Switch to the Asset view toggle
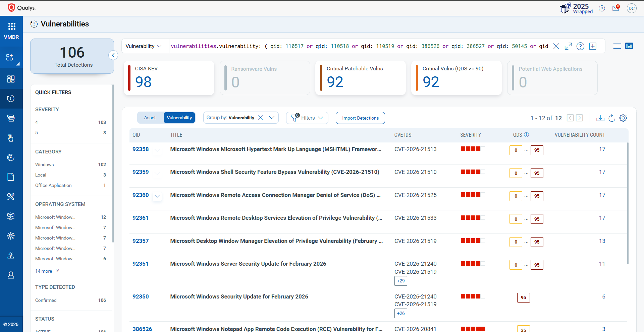 [150, 118]
